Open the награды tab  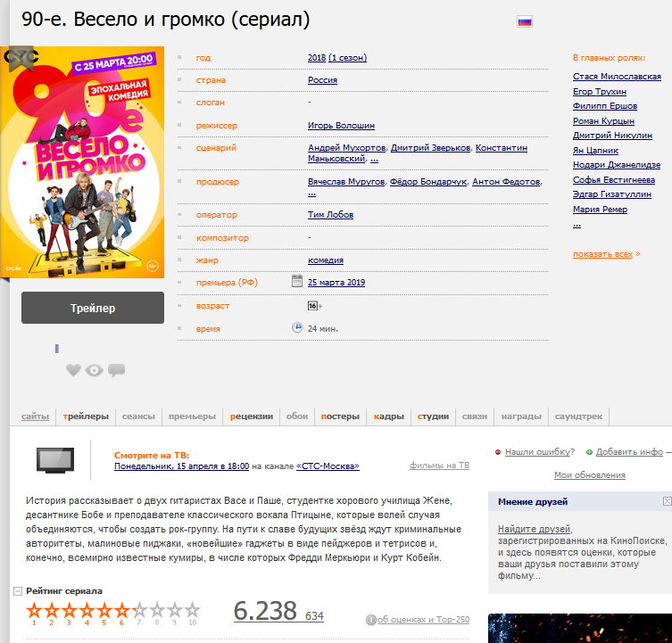pyautogui.click(x=521, y=416)
